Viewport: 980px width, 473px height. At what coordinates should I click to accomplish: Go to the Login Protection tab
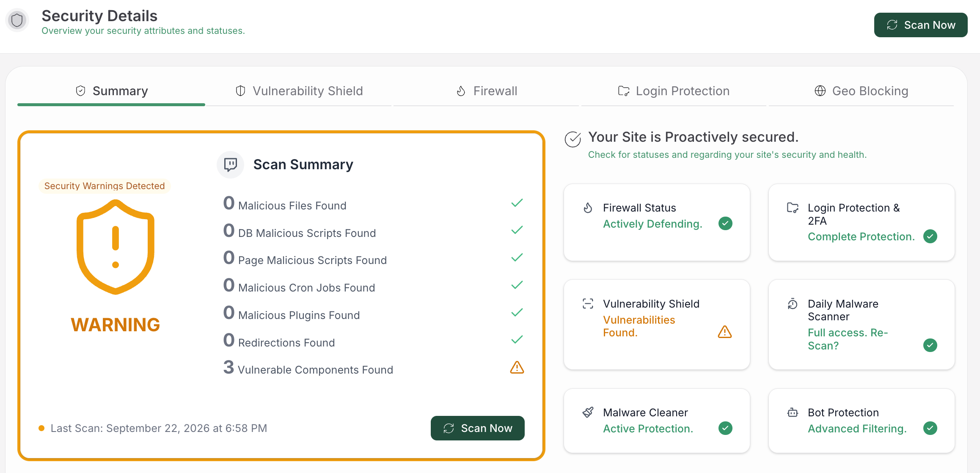point(674,91)
